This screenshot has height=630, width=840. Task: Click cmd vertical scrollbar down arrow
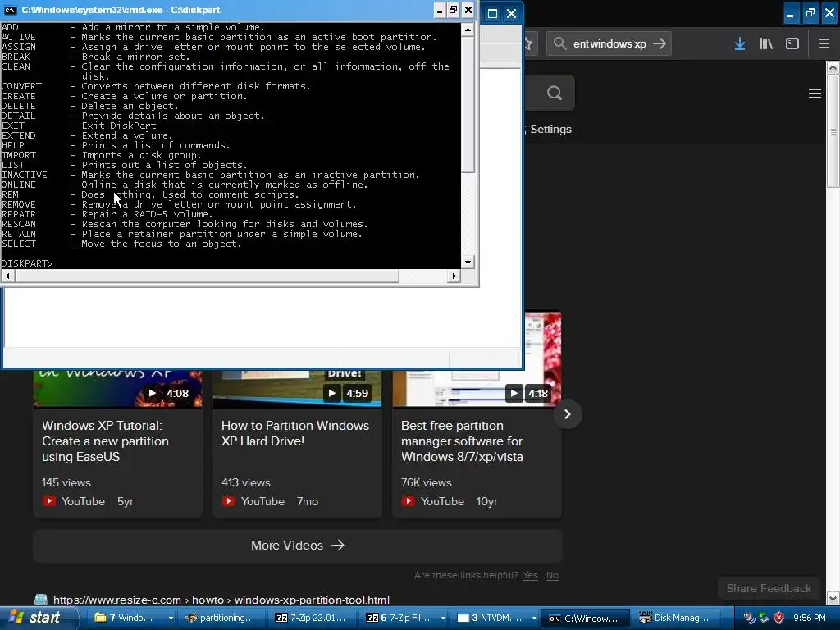click(x=468, y=262)
